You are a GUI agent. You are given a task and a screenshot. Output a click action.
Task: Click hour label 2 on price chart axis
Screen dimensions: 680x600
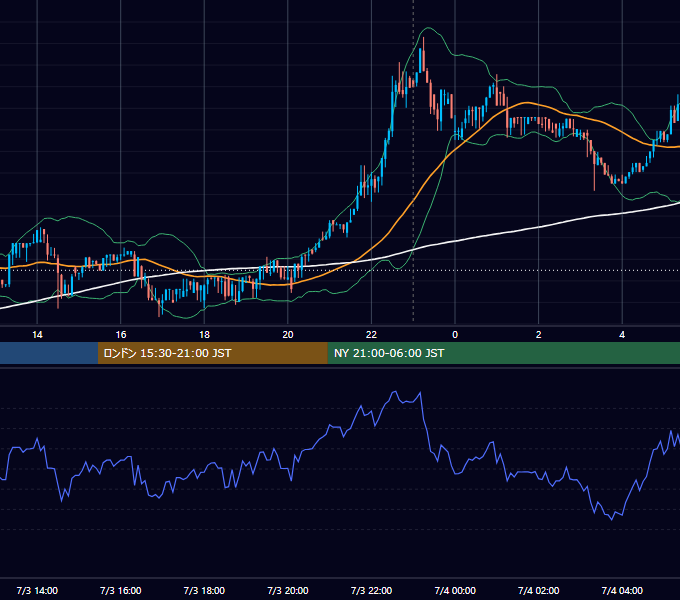(539, 335)
